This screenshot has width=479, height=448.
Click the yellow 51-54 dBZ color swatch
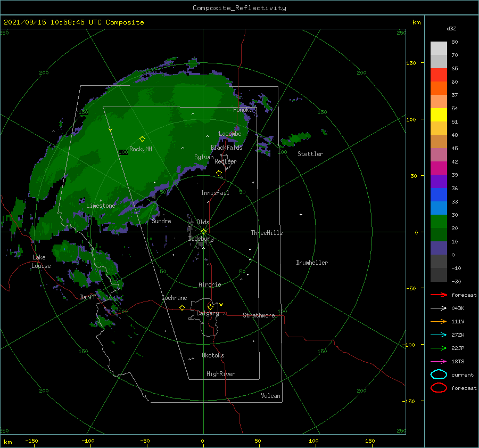pyautogui.click(x=439, y=115)
